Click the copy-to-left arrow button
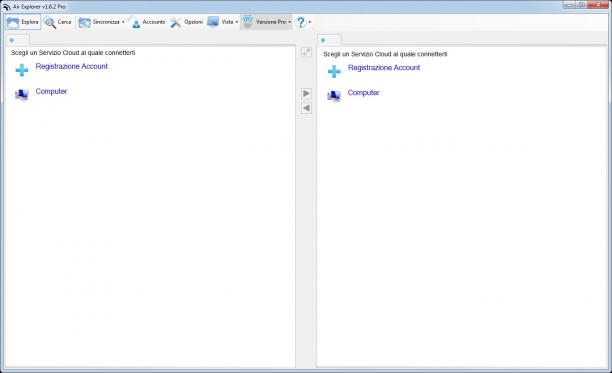Screen dimensions: 612x373 click(306, 108)
